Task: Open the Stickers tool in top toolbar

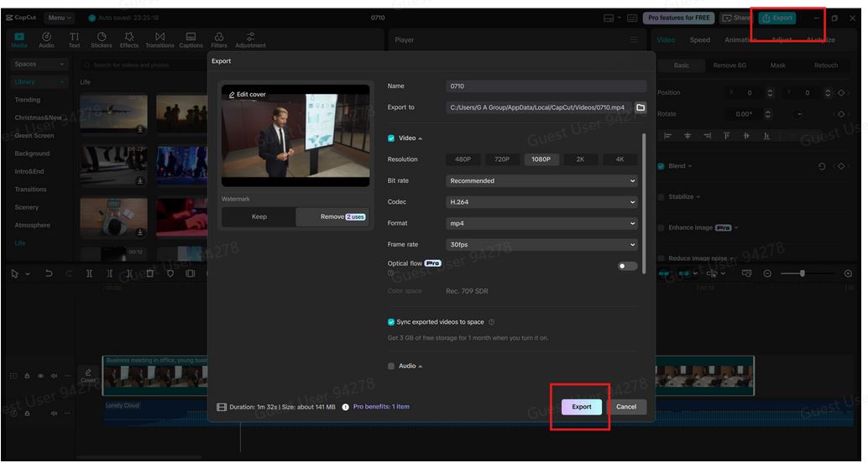Action: tap(102, 39)
